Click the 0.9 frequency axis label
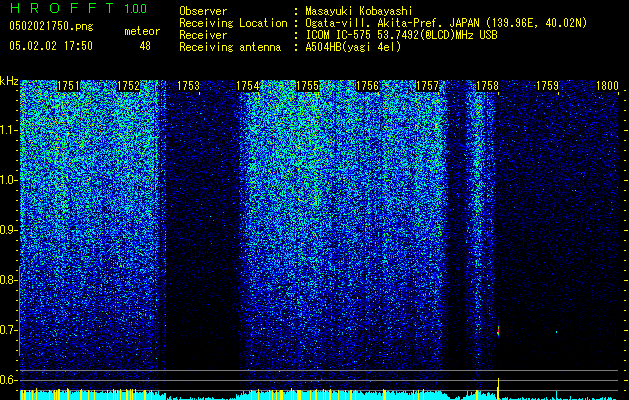This screenshot has height=400, width=629. (8, 230)
